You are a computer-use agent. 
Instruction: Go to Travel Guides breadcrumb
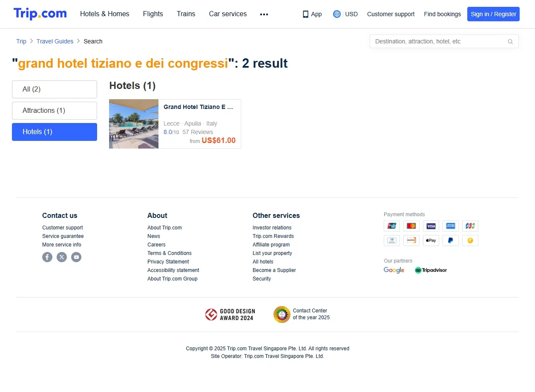point(55,41)
